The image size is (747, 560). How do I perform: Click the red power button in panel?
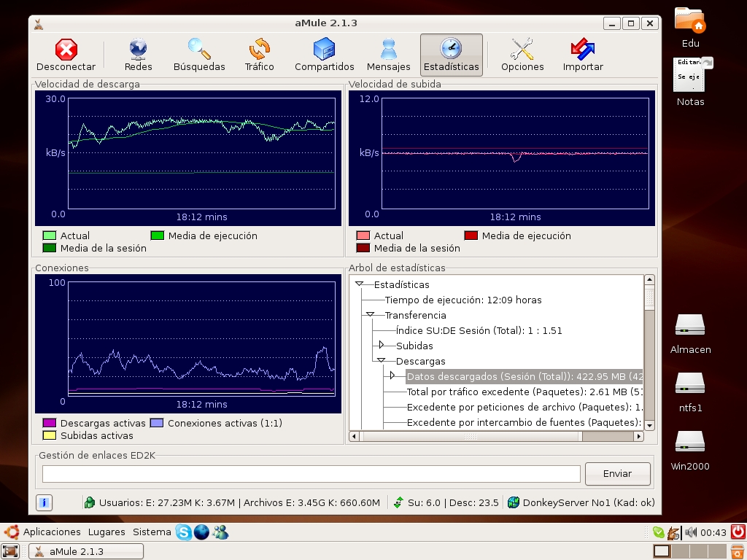pyautogui.click(x=738, y=532)
